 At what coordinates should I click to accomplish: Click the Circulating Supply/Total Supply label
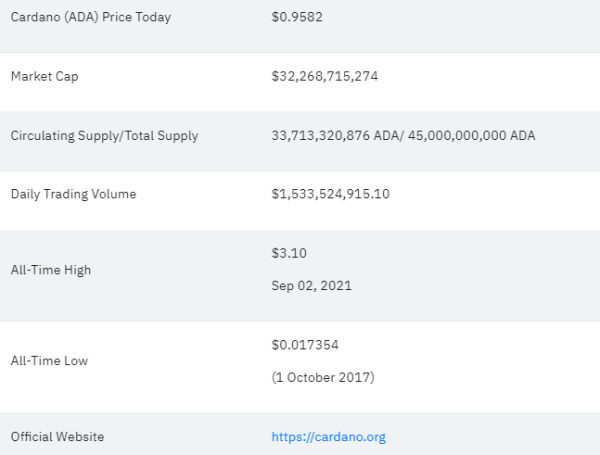[x=104, y=135]
